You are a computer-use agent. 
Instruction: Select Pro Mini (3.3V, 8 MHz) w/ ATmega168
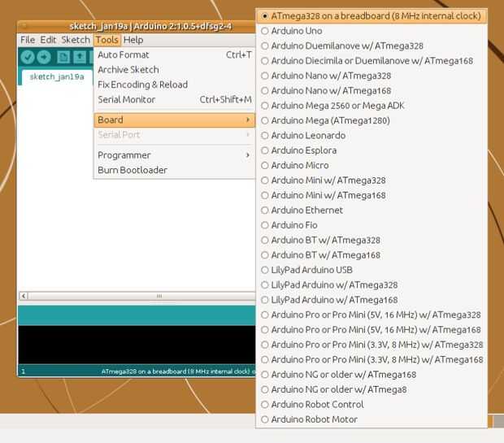tap(371, 360)
